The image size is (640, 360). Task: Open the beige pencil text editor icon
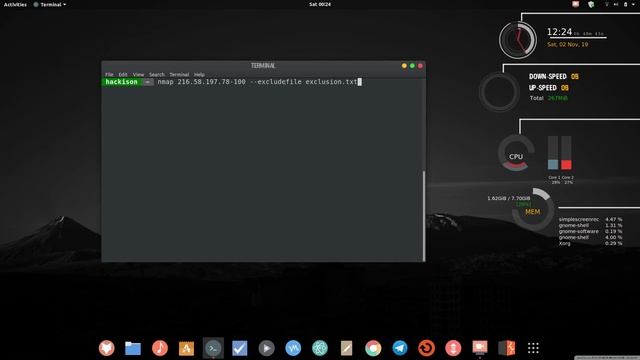click(346, 348)
